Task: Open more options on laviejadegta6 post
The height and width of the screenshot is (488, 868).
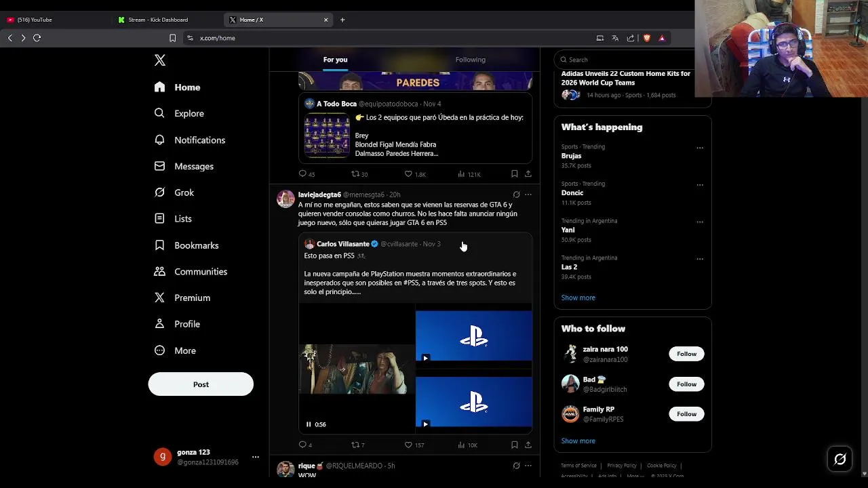Action: click(x=528, y=195)
